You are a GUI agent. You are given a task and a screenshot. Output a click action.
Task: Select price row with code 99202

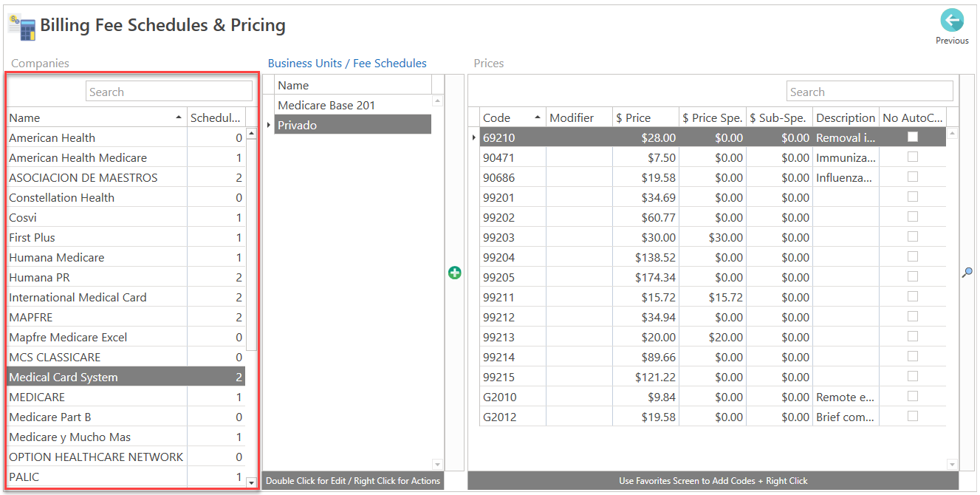pyautogui.click(x=713, y=217)
